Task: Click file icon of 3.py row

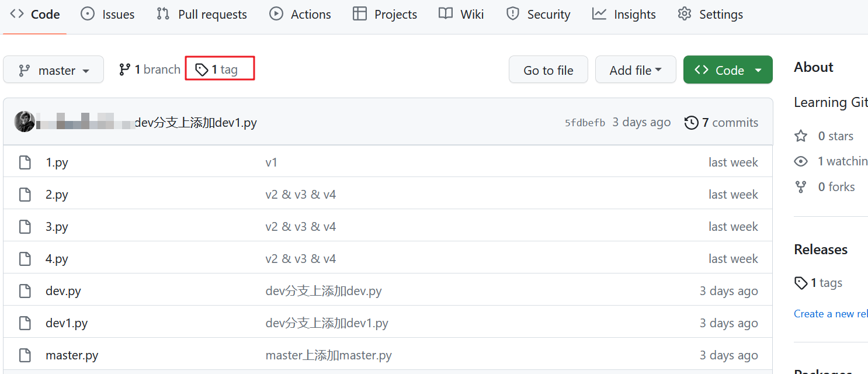Action: [x=25, y=227]
